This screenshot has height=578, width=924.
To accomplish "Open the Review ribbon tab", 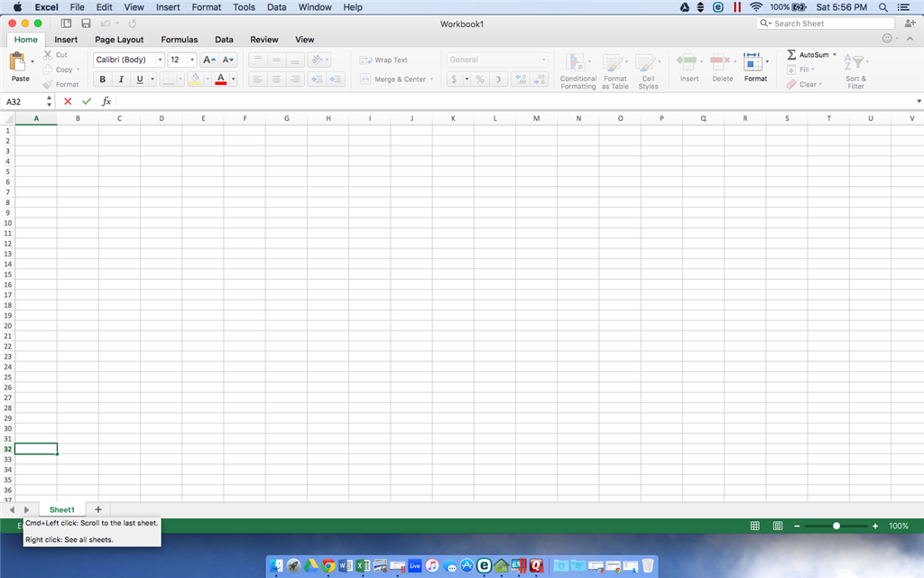I will tap(264, 40).
